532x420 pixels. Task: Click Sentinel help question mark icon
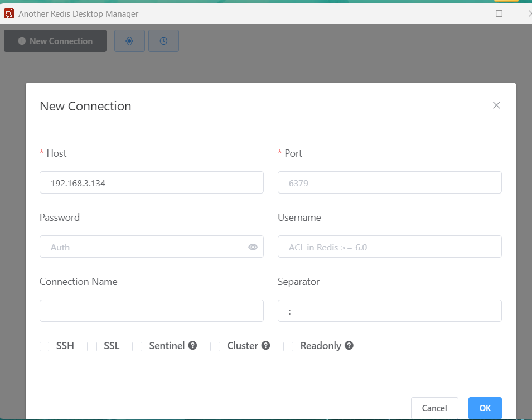coord(193,345)
